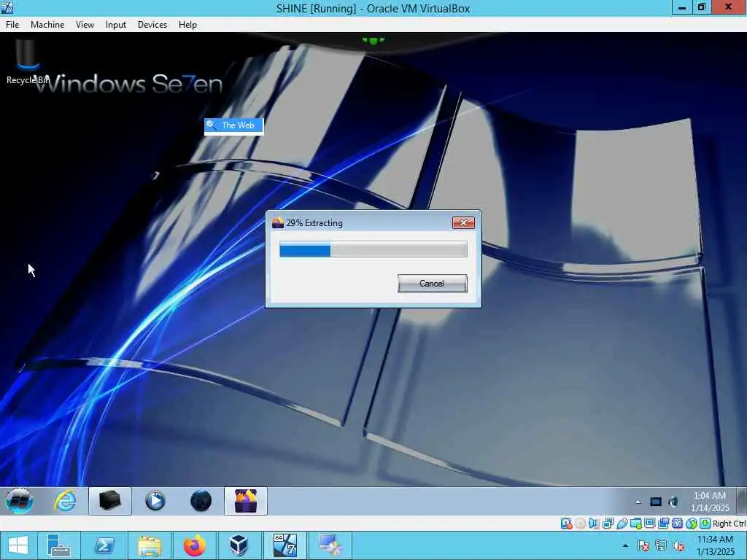Select the extracting installer icon on guest taskbar
This screenshot has width=747, height=560.
coord(246,501)
